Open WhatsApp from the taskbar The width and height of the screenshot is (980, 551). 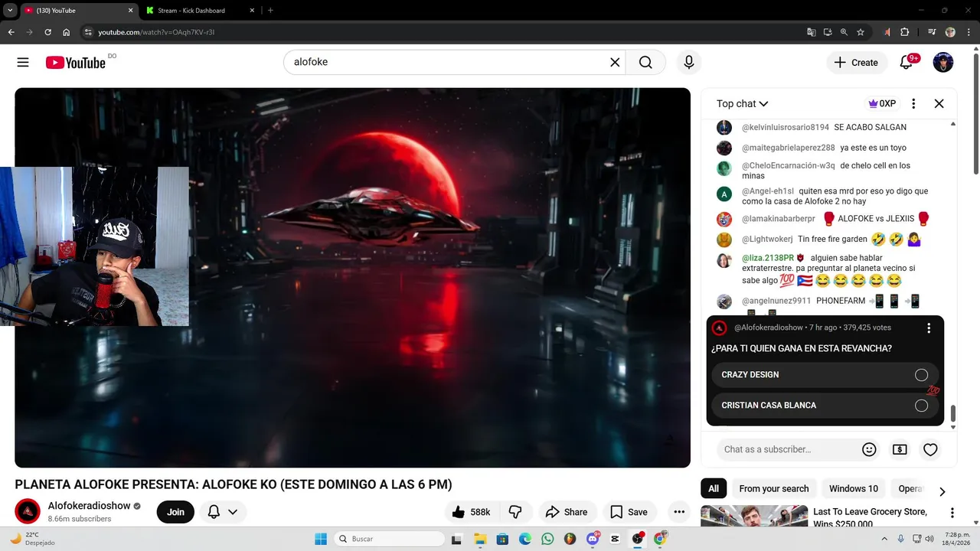coord(547,539)
